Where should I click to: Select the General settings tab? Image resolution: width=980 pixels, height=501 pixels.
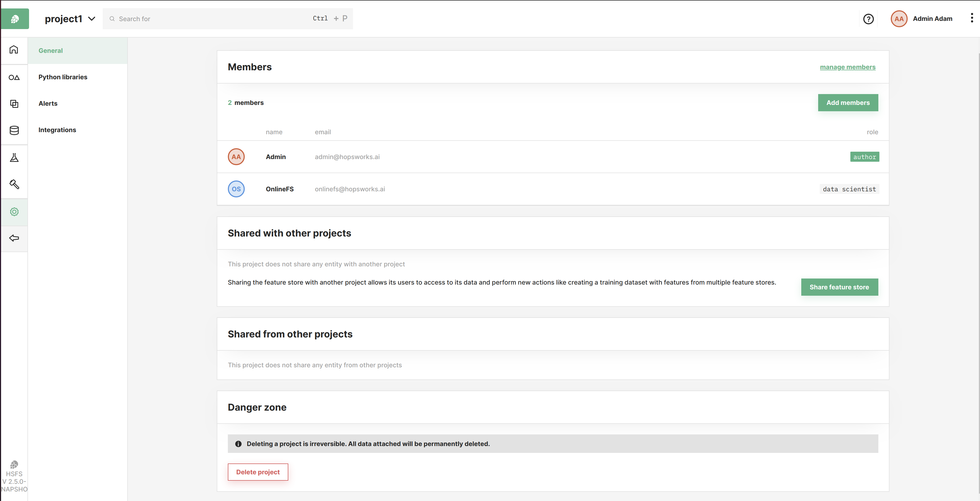point(77,51)
